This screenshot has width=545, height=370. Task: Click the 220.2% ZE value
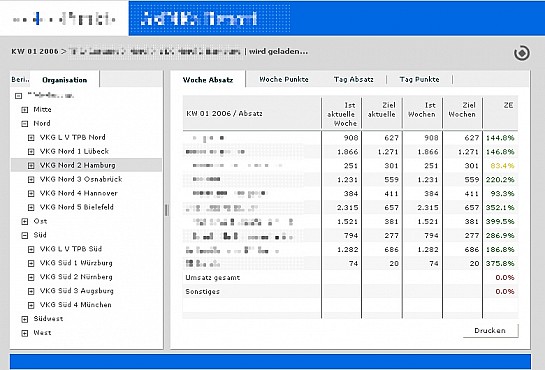[500, 180]
